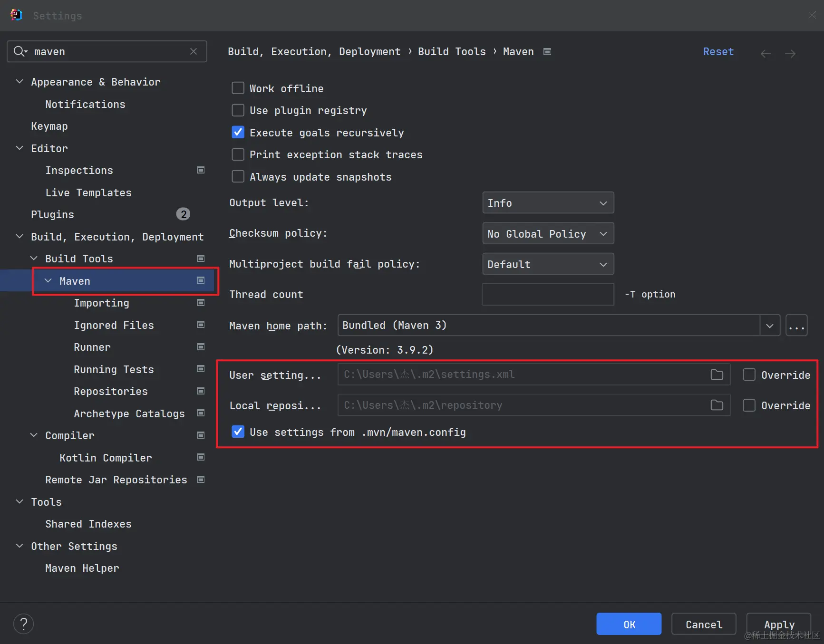
Task: Open the Checksum policy dropdown
Action: click(x=548, y=233)
